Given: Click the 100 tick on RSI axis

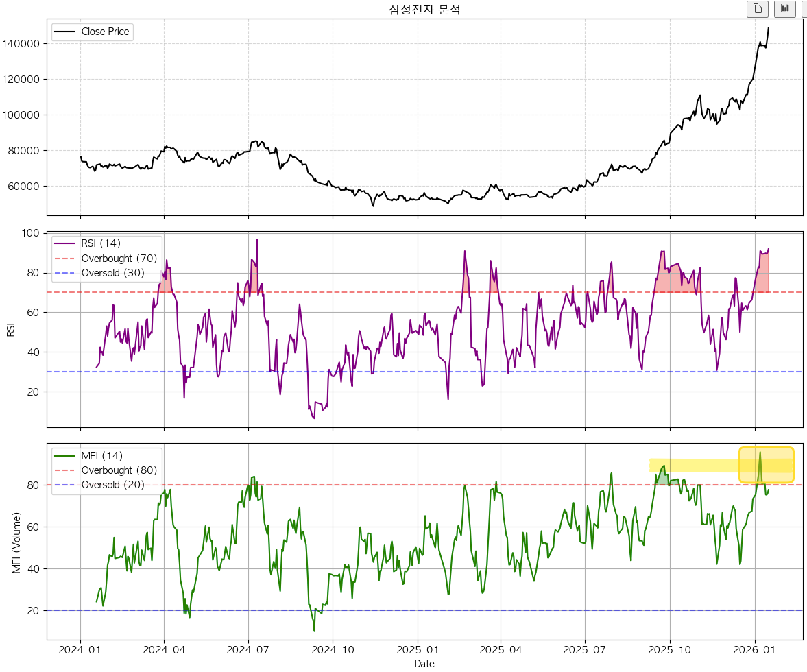Looking at the screenshot, I should click(30, 233).
